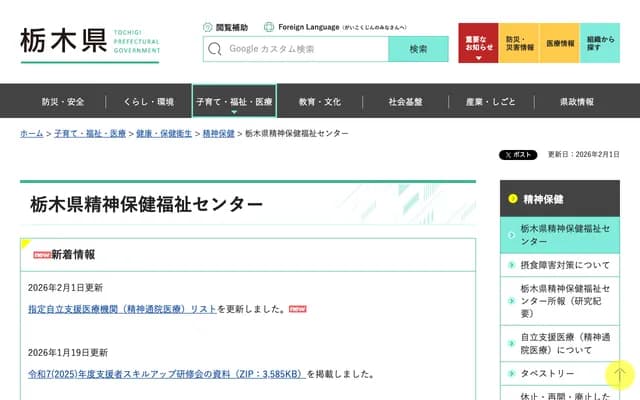Click the 2026年1月19日更新 date text
The width and height of the screenshot is (640, 400).
[68, 353]
